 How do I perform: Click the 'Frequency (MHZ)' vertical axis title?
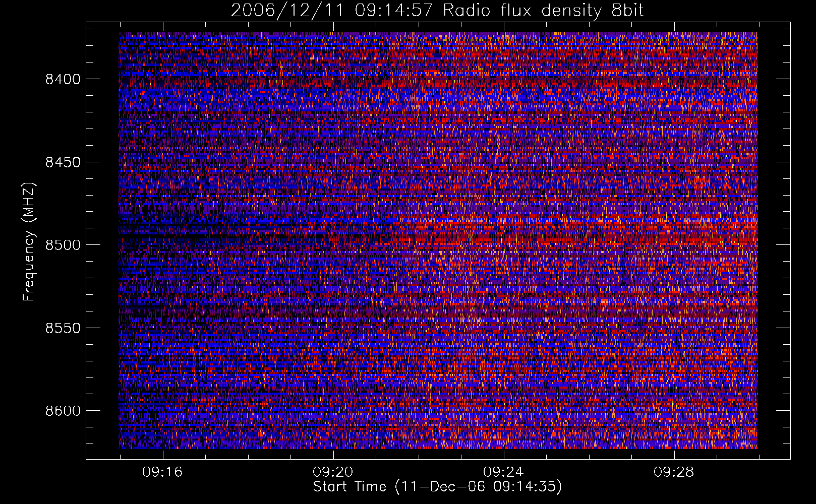[29, 242]
